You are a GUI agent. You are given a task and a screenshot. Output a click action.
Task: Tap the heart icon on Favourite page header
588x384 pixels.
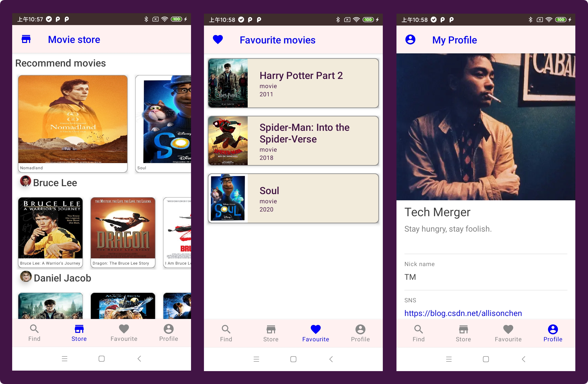[x=218, y=40]
